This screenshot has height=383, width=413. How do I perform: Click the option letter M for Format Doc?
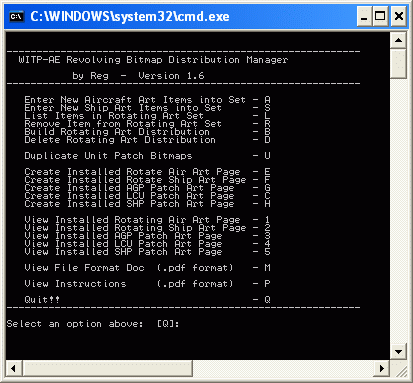(267, 268)
